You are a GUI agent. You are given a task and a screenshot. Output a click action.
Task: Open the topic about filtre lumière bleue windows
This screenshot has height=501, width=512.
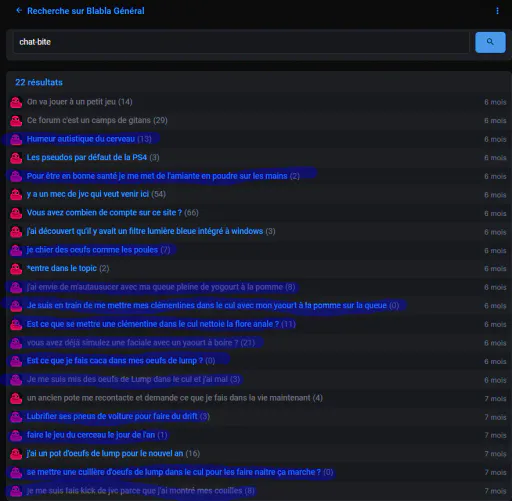[145, 231]
